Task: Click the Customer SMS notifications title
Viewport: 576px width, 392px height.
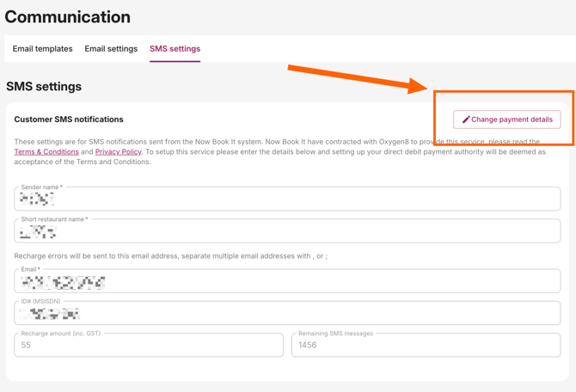Action: (x=69, y=119)
